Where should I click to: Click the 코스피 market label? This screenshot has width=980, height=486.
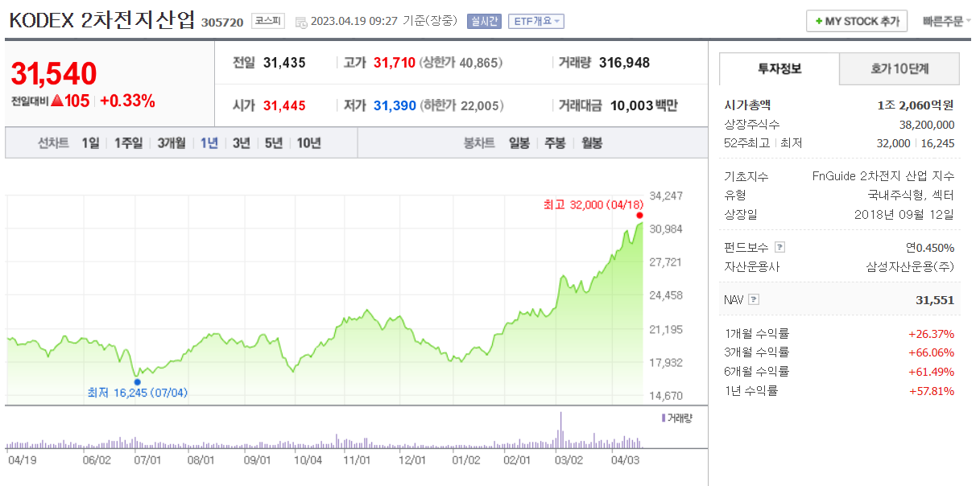tap(267, 21)
